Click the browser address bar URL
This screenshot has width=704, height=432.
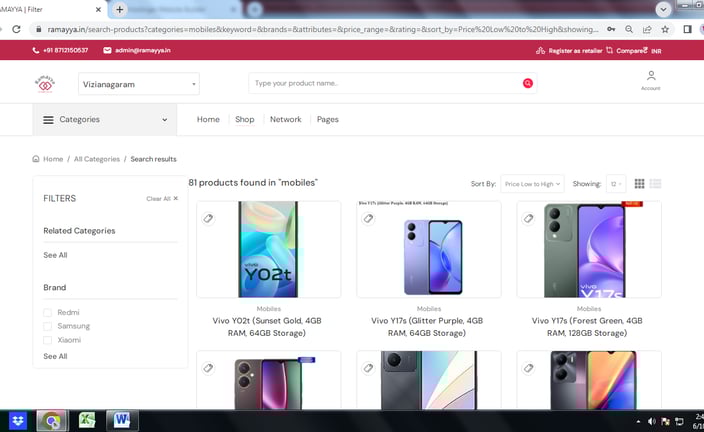(x=322, y=29)
